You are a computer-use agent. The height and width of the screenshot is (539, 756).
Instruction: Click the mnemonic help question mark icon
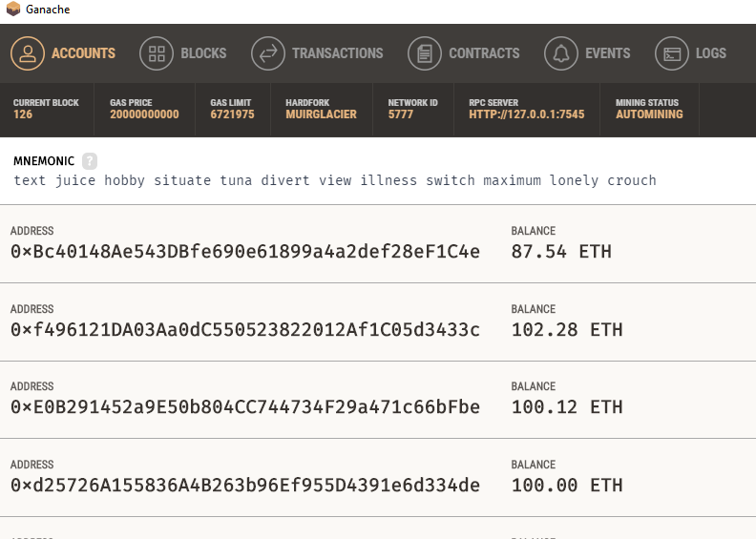click(90, 161)
